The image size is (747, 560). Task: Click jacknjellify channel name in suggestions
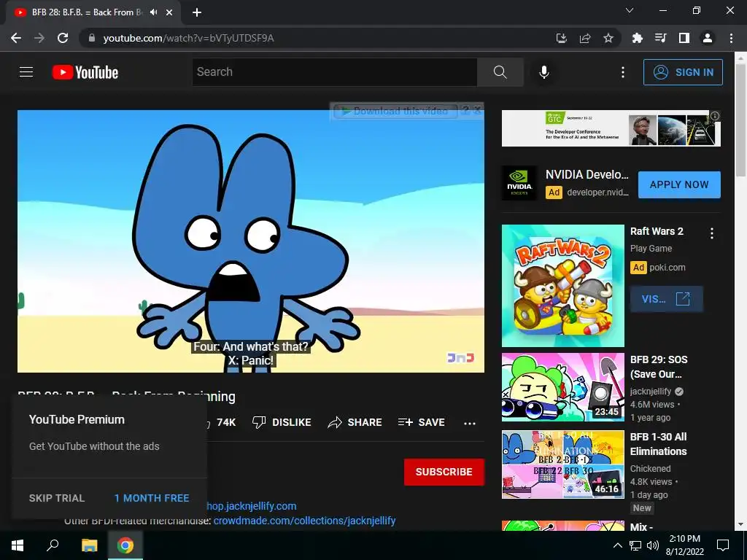click(x=650, y=392)
